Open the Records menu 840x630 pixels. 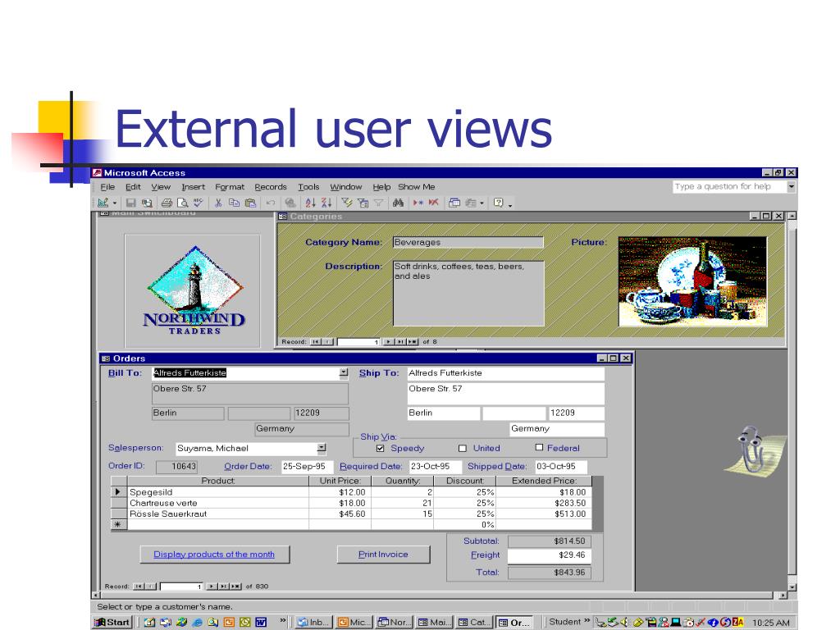pos(271,187)
